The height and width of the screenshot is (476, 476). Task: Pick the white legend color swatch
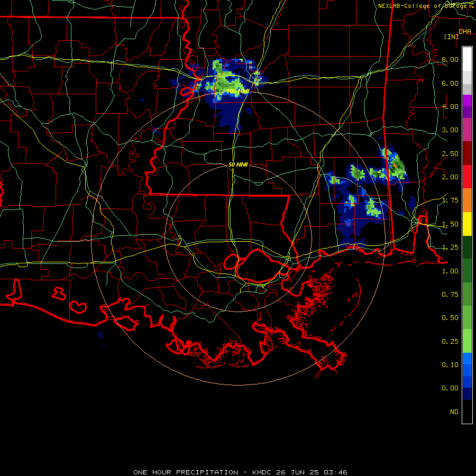(467, 59)
